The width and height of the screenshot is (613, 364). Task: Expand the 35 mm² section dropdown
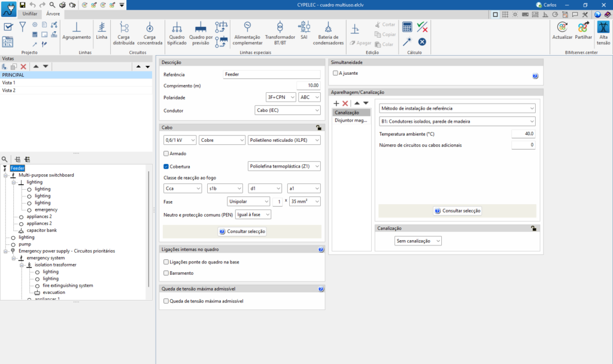(304, 202)
